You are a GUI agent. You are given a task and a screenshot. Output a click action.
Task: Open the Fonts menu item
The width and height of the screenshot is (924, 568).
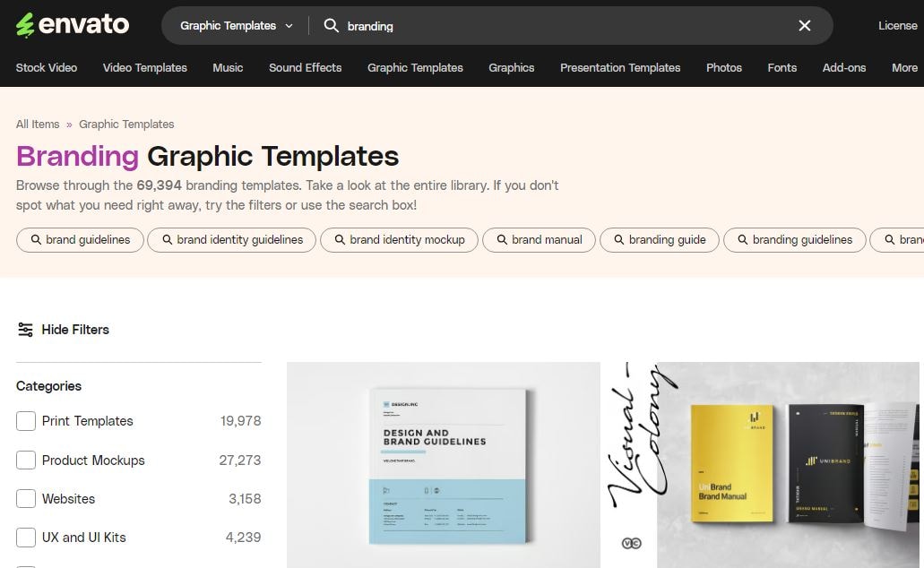[782, 68]
